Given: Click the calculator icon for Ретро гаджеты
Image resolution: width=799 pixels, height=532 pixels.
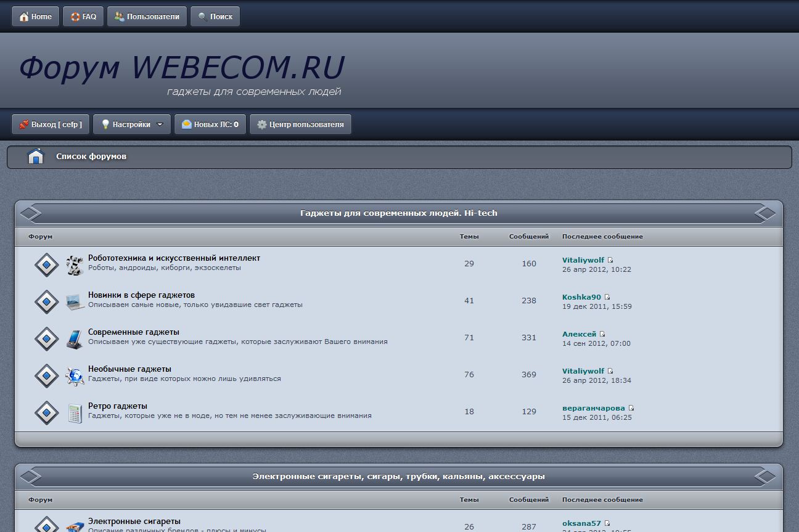Looking at the screenshot, I should tap(75, 413).
